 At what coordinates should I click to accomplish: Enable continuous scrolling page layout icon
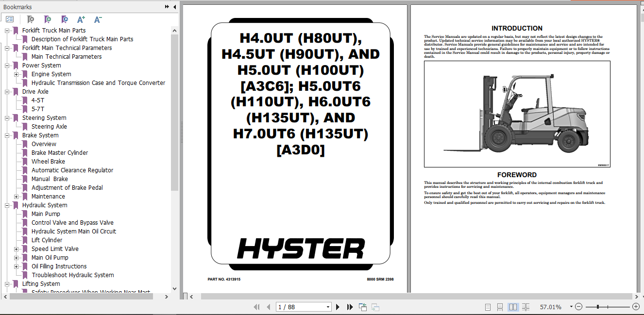[x=500, y=307]
